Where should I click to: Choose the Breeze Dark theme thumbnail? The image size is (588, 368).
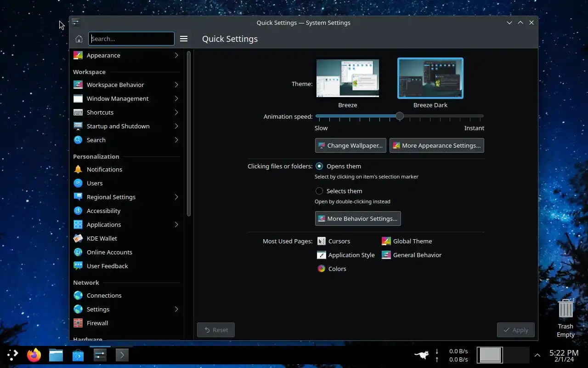[430, 78]
